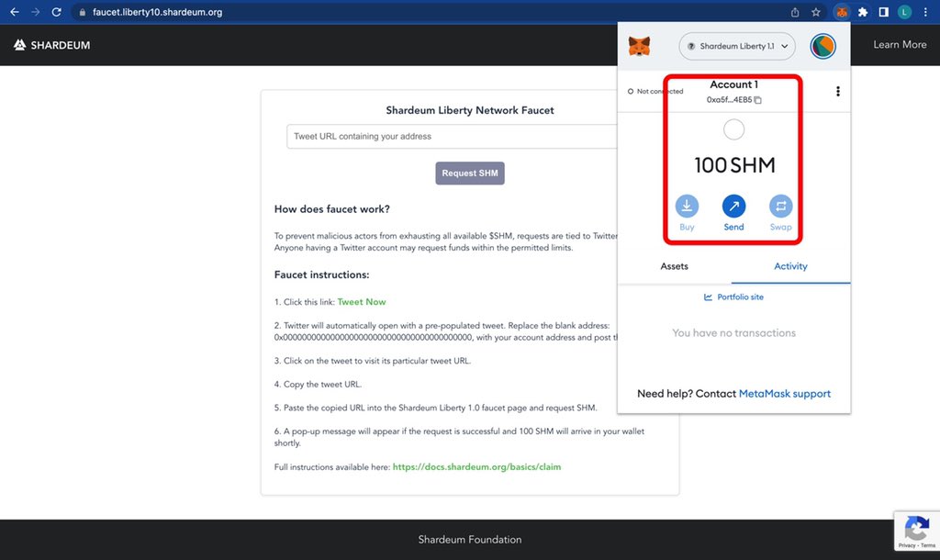Reload the faucet page
The image size is (940, 560).
click(56, 12)
